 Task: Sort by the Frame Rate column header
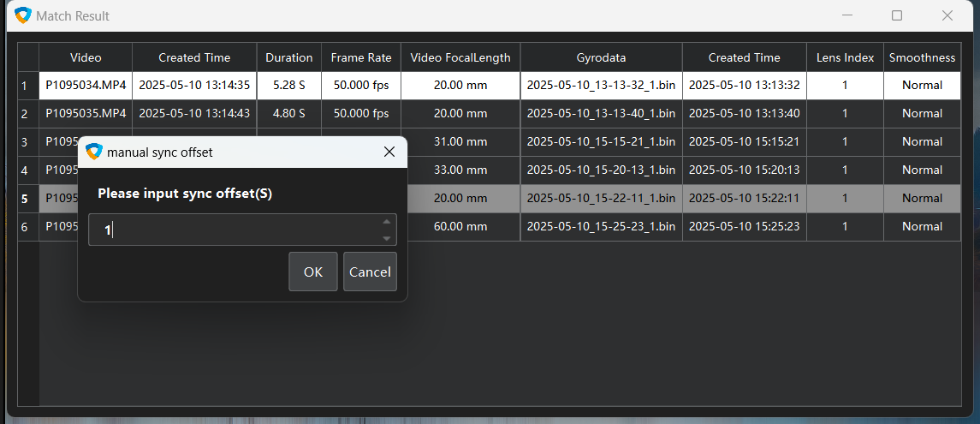point(361,57)
